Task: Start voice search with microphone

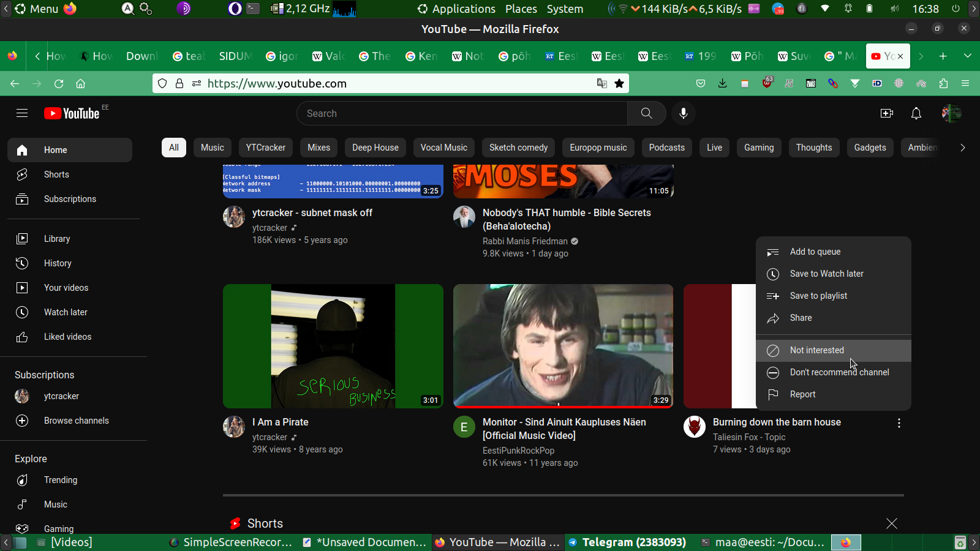Action: click(684, 113)
